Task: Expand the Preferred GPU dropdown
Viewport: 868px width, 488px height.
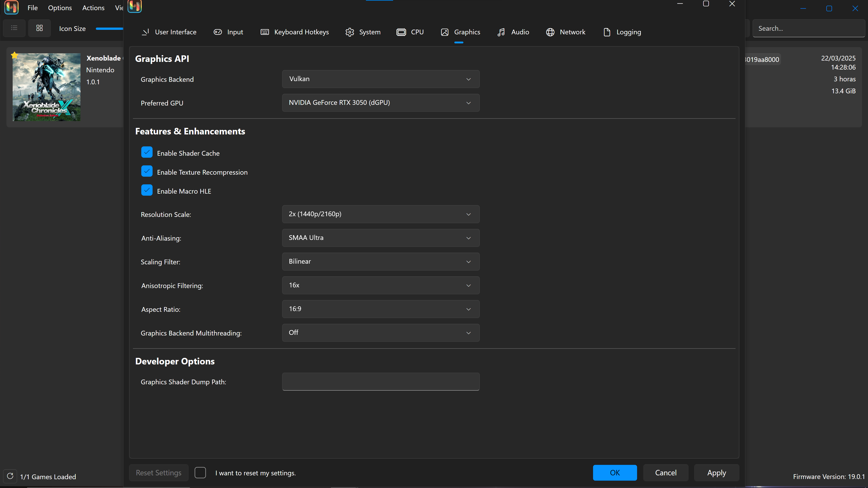Action: tap(381, 103)
